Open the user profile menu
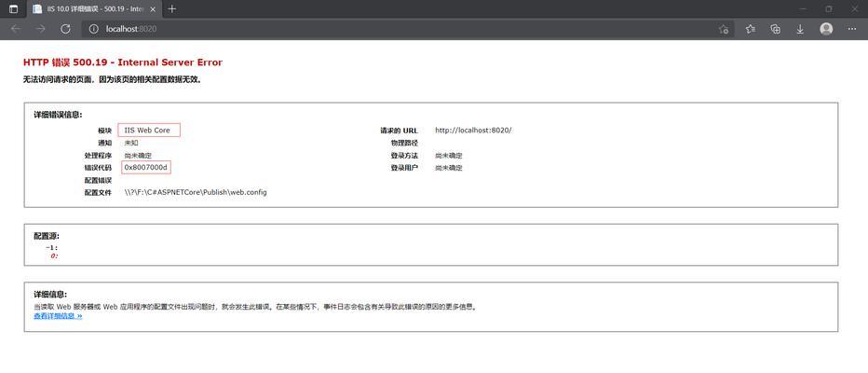 coord(826,29)
